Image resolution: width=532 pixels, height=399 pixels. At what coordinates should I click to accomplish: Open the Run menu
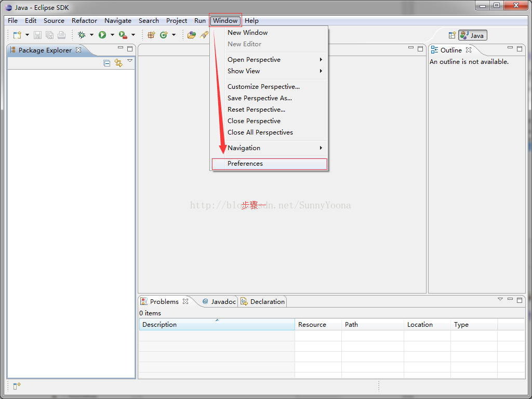click(x=200, y=21)
